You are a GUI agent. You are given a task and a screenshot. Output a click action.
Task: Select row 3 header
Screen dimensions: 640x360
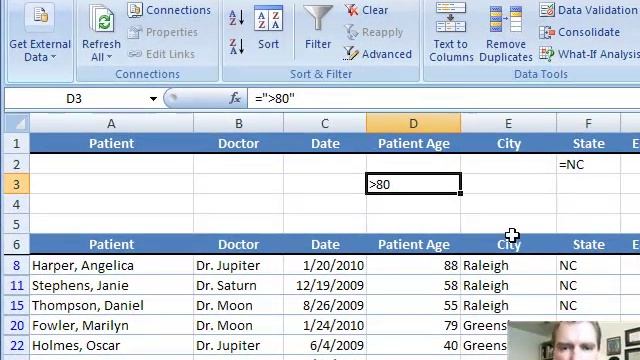tap(17, 184)
